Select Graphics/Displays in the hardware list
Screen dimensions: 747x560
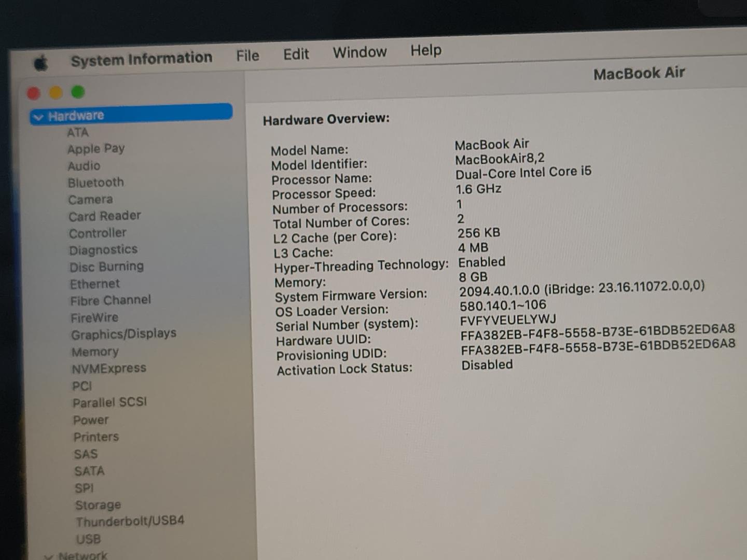coord(123,334)
